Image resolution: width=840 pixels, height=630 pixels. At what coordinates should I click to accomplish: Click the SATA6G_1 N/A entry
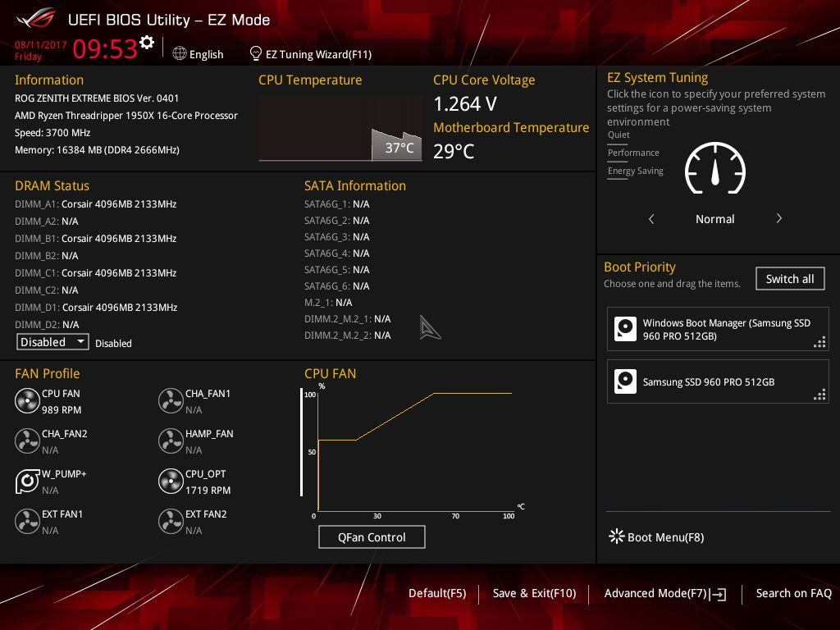(337, 204)
